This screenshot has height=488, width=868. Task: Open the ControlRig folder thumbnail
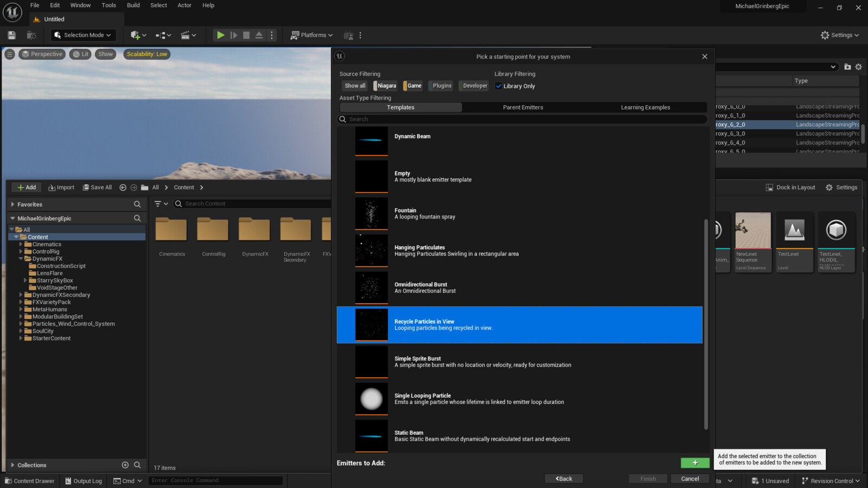click(x=213, y=229)
